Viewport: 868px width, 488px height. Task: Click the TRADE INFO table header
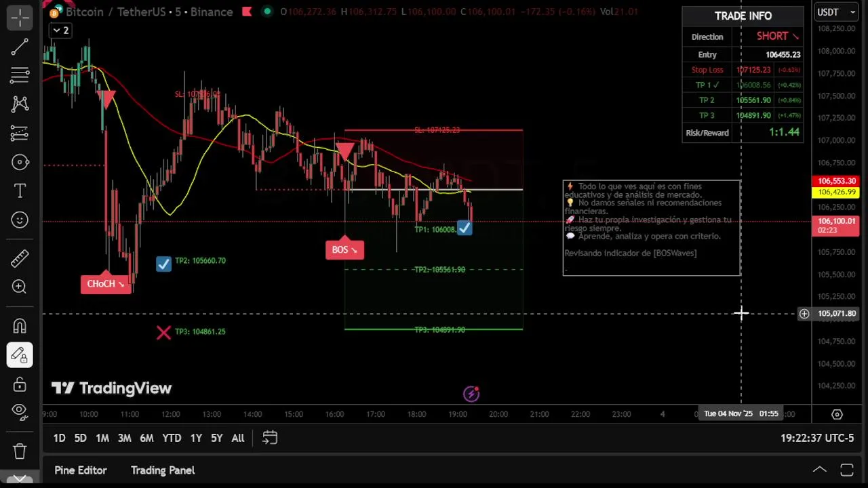[743, 16]
